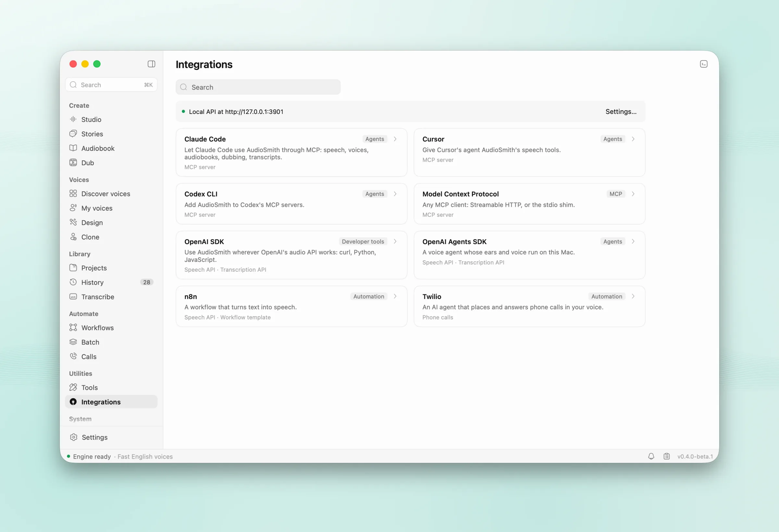The image size is (779, 532).
Task: Open the Audiobook section
Action: point(111,148)
